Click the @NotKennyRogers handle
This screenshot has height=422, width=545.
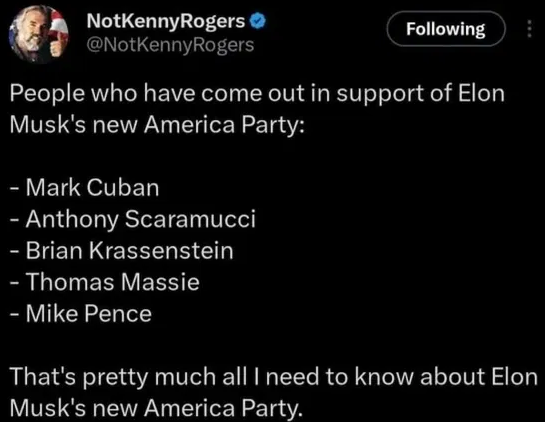(x=170, y=45)
